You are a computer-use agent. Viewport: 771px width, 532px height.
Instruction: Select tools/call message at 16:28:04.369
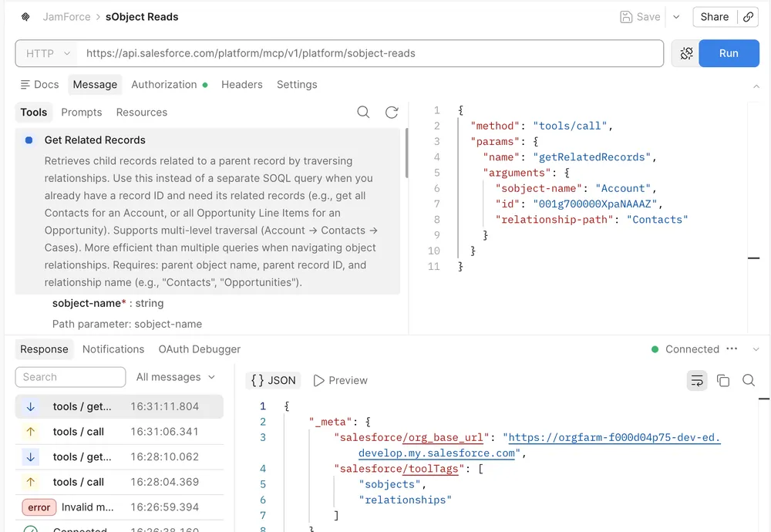(119, 482)
